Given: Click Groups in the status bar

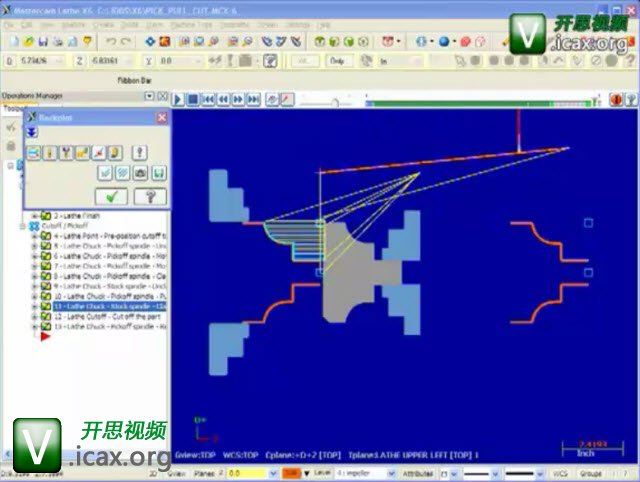Looking at the screenshot, I should 591,473.
